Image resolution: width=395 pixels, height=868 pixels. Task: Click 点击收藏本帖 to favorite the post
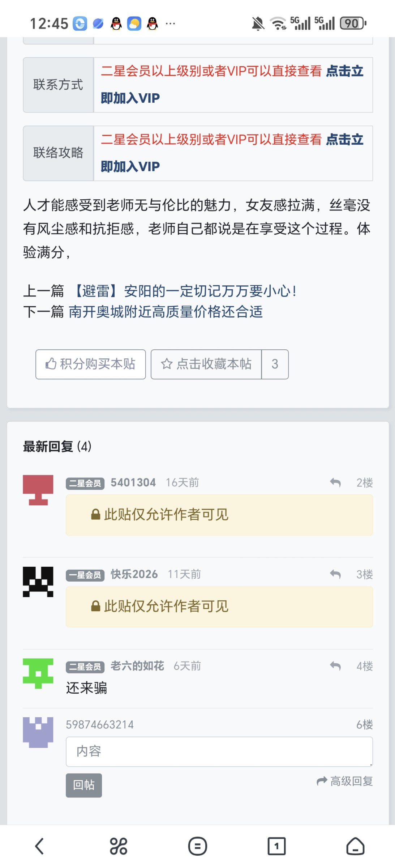(206, 364)
